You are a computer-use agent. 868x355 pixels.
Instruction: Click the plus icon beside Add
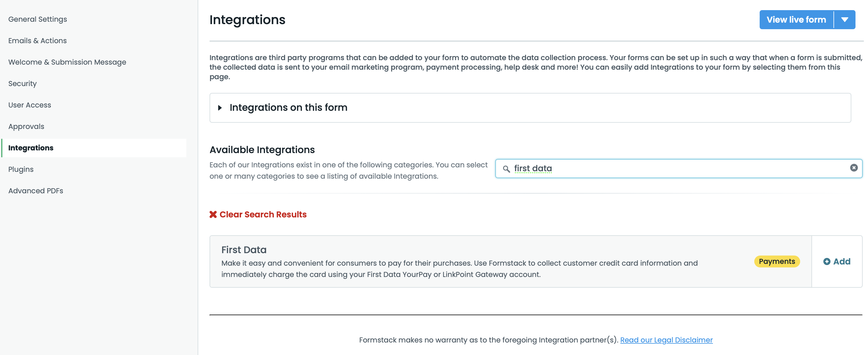point(827,261)
